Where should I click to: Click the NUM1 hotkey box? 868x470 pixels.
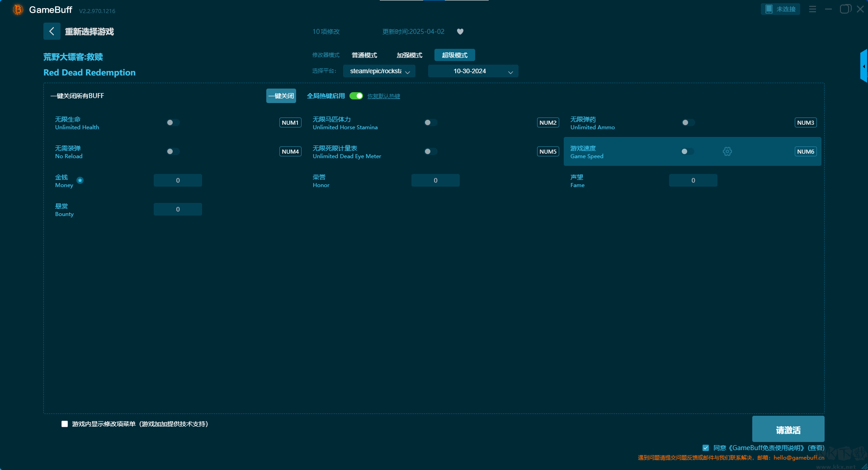click(x=290, y=122)
